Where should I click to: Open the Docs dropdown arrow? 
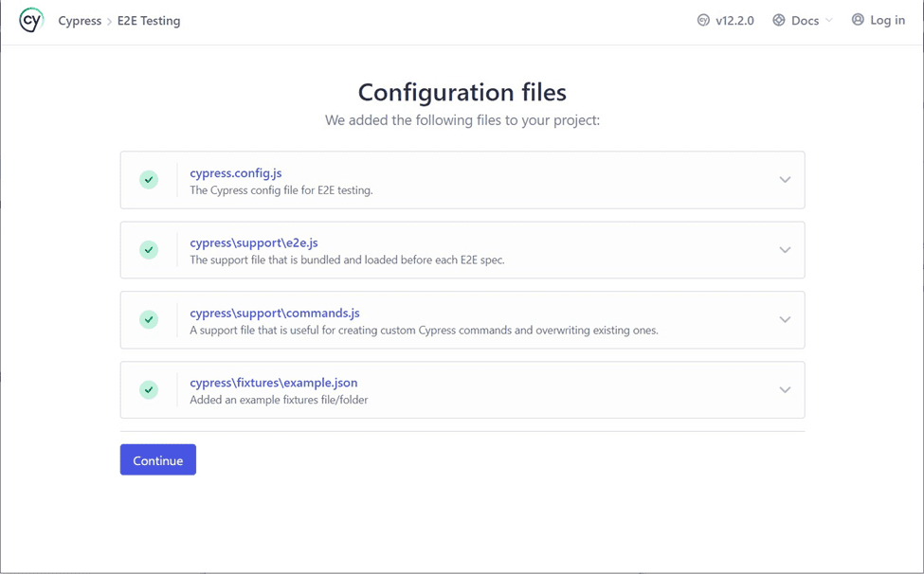coord(829,21)
